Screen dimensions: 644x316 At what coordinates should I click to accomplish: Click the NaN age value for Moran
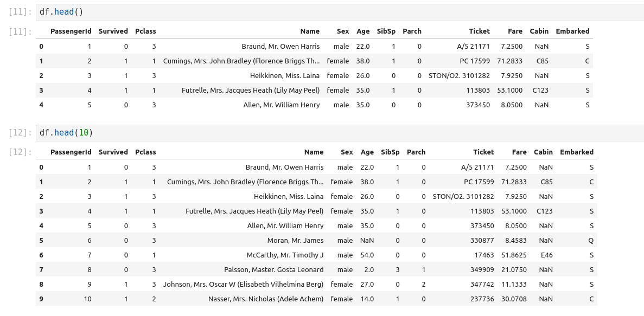point(367,240)
